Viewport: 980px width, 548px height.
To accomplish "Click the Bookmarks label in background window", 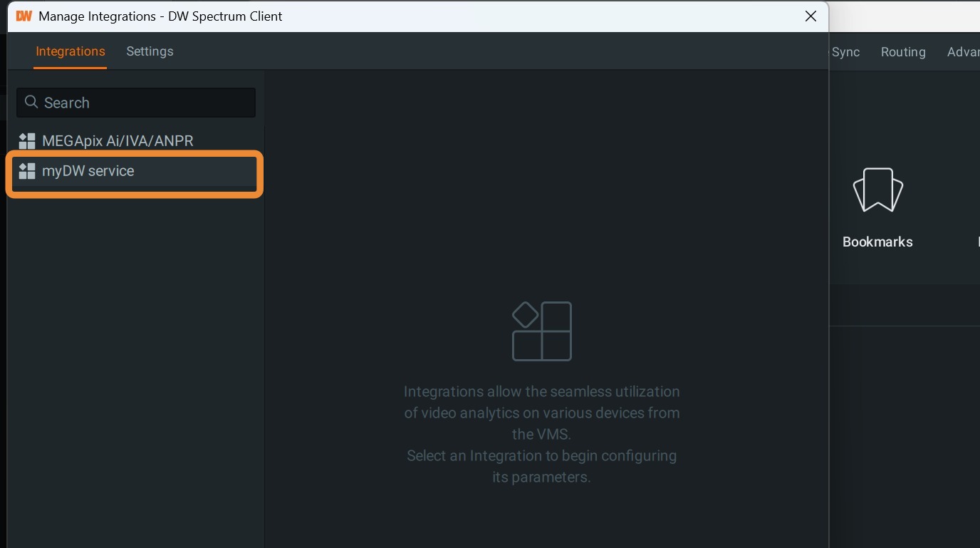I will [x=877, y=242].
